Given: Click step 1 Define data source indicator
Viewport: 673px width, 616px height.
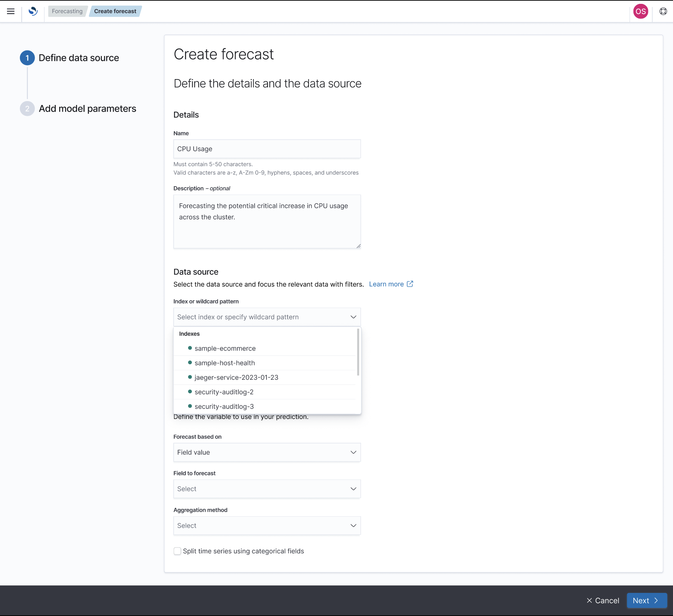Looking at the screenshot, I should [27, 58].
